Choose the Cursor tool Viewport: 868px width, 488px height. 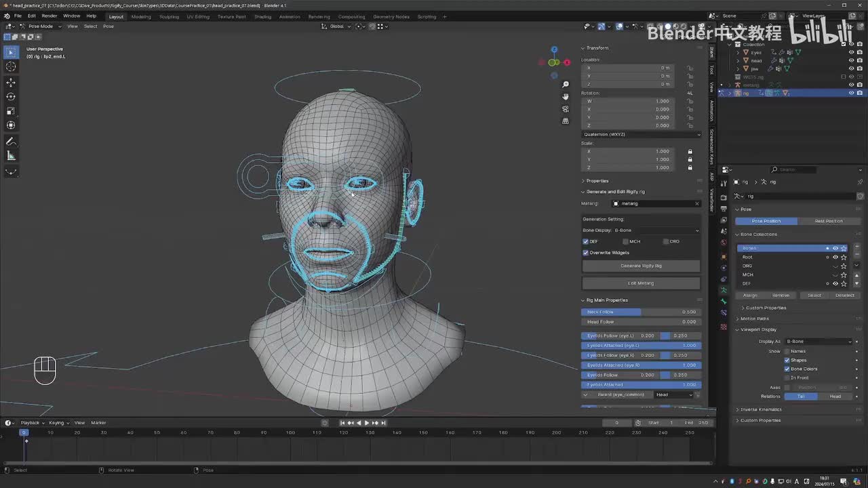11,66
